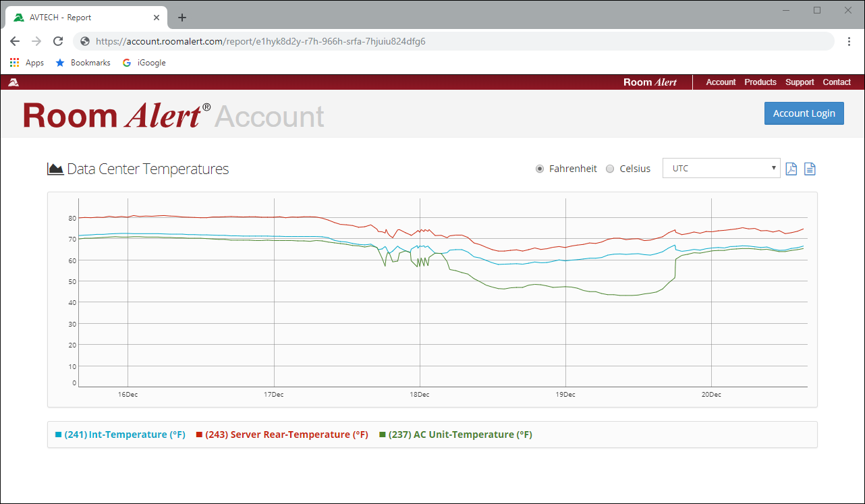Screen dimensions: 865x504
Task: Open the Google Apps grid icon
Action: (x=14, y=62)
